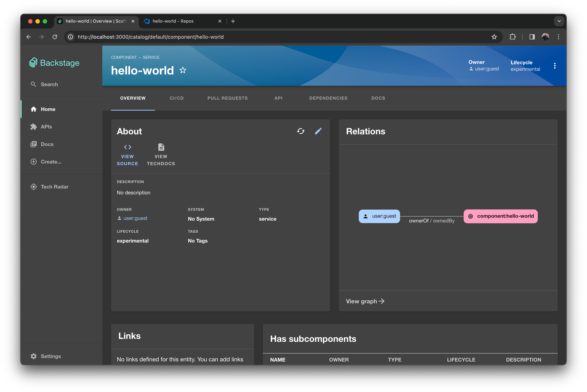
Task: Click 'No System' value
Action: (x=201, y=219)
